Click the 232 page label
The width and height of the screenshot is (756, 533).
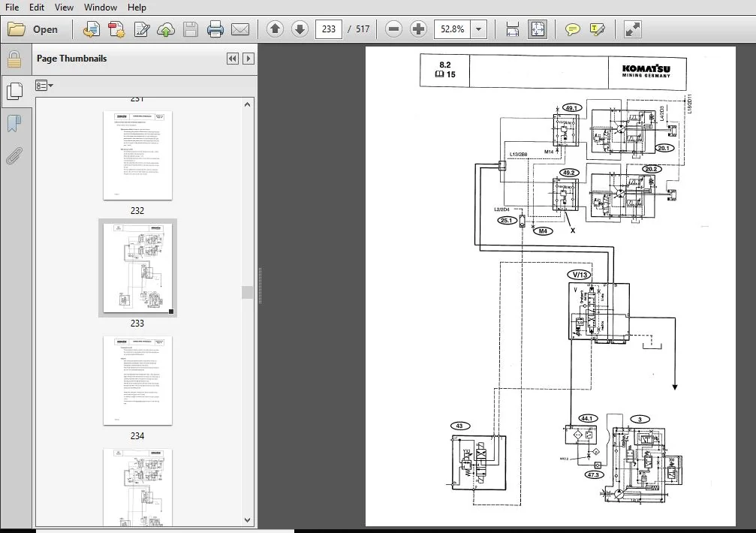pos(137,211)
